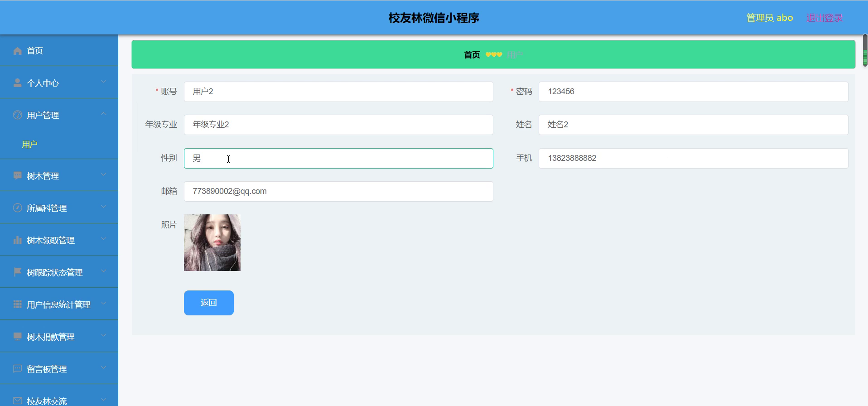Expand the 树跟踪状态管理 chevron

104,271
